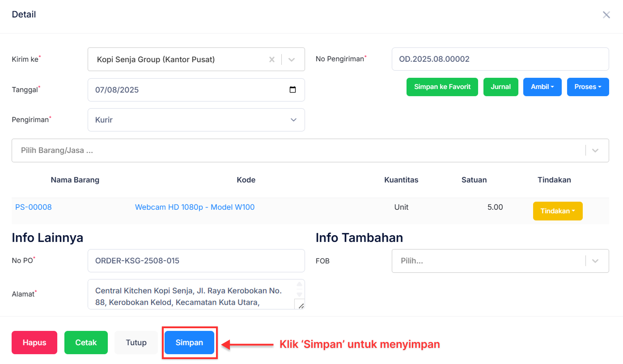This screenshot has width=623, height=364.
Task: Expand the Kirim ke dropdown chevron
Action: click(292, 59)
